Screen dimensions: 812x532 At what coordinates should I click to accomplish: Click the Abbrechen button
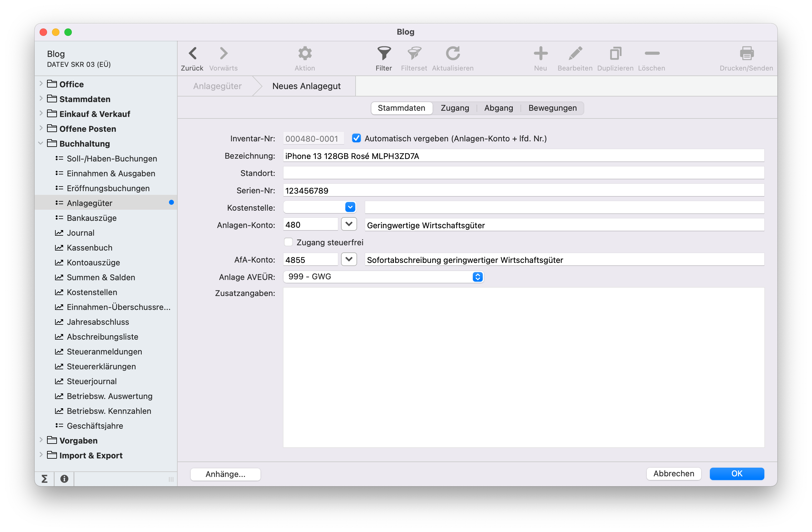tap(673, 474)
